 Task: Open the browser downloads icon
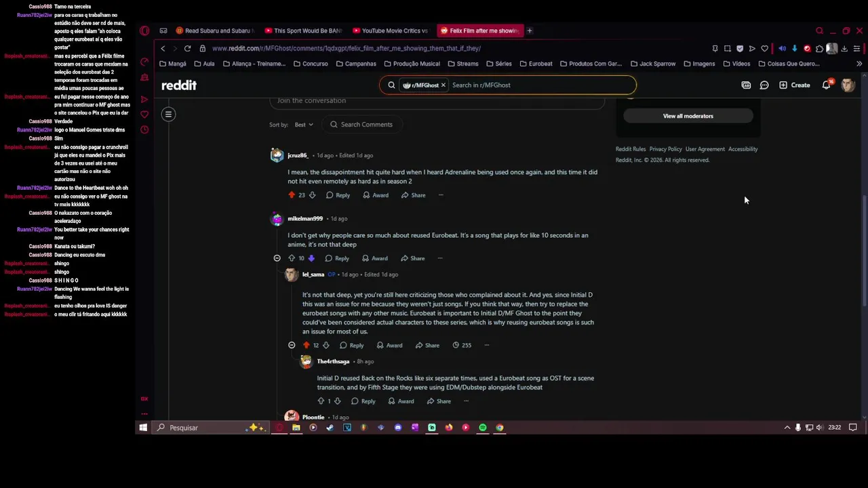(x=844, y=48)
